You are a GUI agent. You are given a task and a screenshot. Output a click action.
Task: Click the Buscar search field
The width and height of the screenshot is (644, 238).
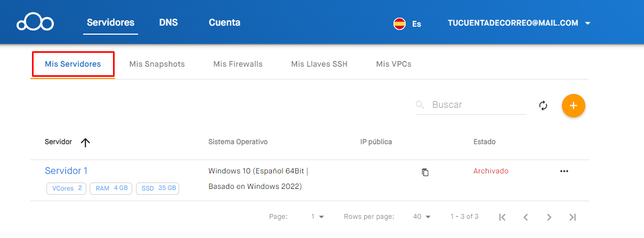point(477,105)
